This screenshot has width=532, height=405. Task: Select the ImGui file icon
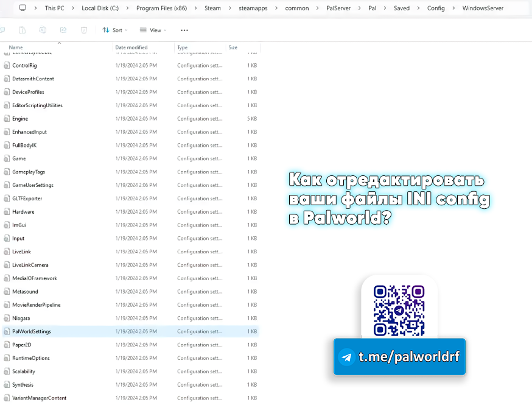7,225
